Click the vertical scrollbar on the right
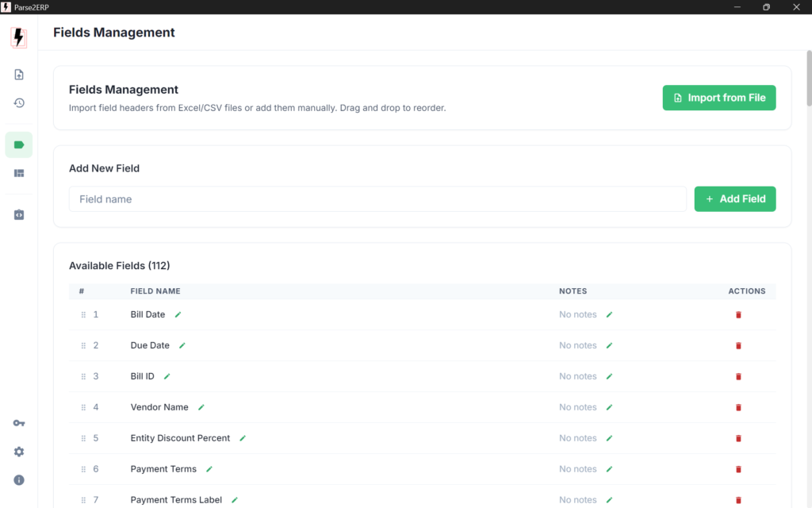This screenshot has height=508, width=812. tap(809, 79)
